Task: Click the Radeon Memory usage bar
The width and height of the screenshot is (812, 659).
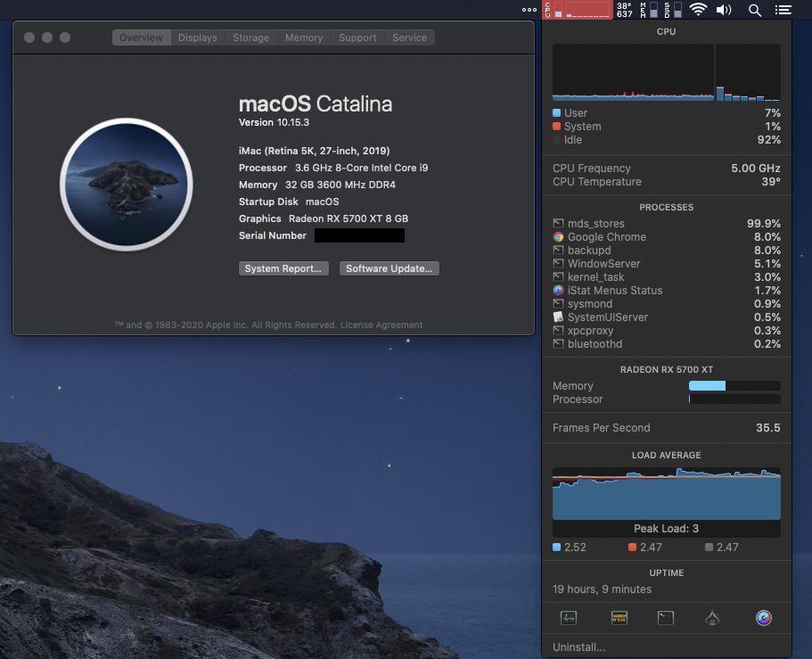Action: pos(734,385)
